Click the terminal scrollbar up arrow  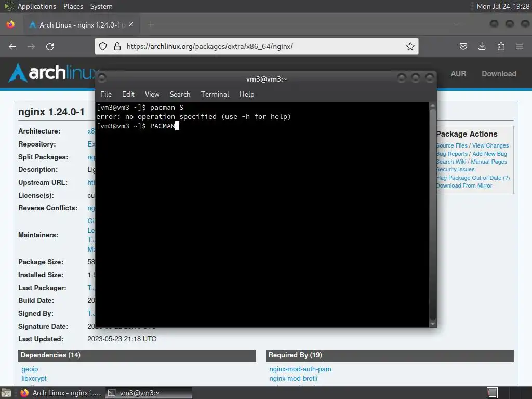tap(433, 106)
